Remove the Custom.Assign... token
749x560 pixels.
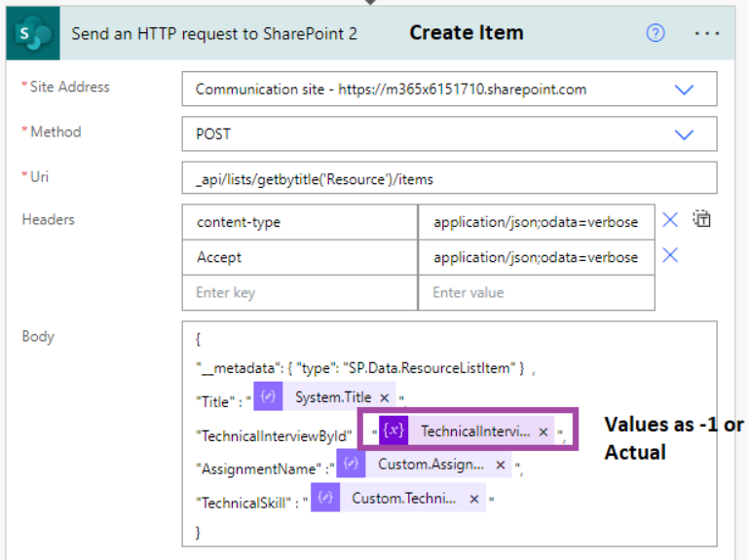coord(500,465)
